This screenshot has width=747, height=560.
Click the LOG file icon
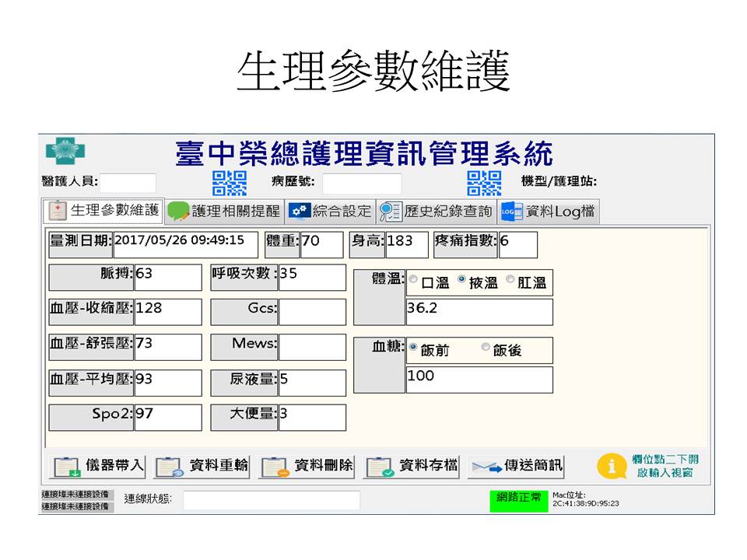(x=512, y=212)
